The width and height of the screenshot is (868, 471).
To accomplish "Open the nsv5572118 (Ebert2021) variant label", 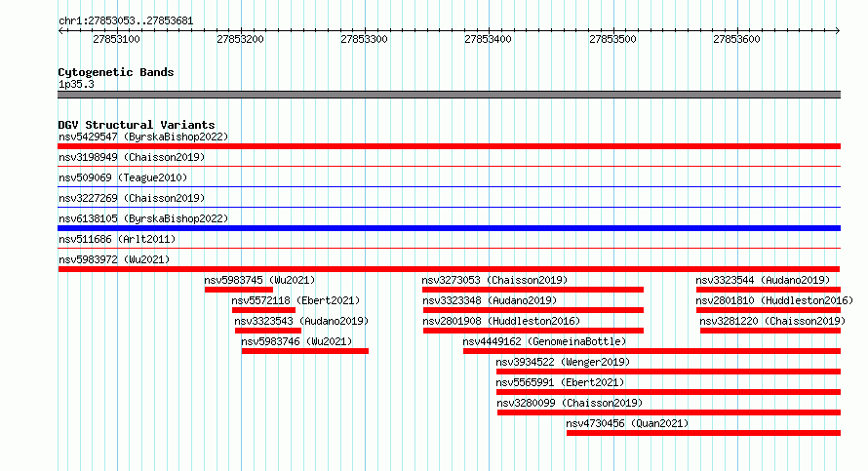I will coord(296,300).
